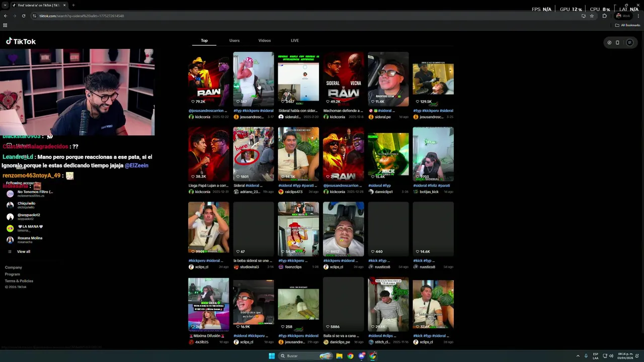Click the install app icon in the address bar
The width and height of the screenshot is (644, 362).
click(584, 16)
